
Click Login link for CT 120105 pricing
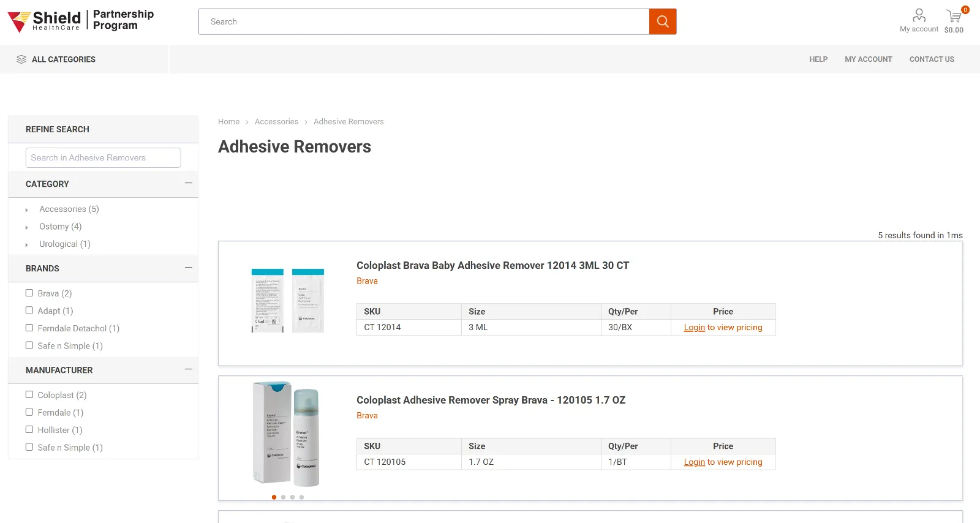694,462
